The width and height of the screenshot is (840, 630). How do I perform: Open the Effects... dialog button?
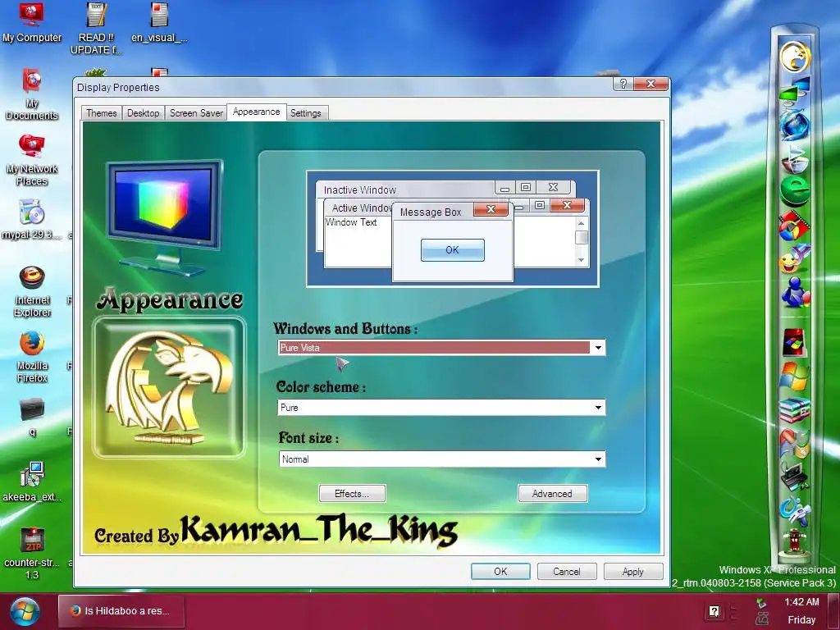[x=352, y=493]
